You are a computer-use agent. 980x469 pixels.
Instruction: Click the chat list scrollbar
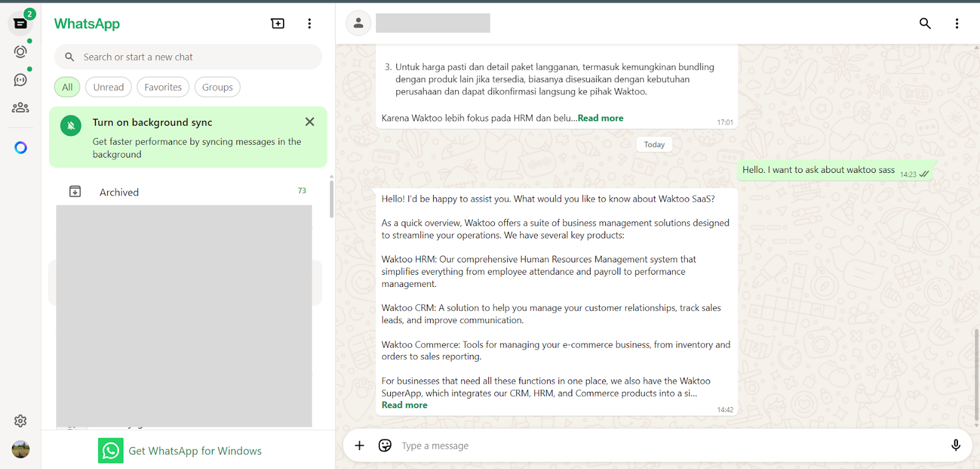coord(331,199)
